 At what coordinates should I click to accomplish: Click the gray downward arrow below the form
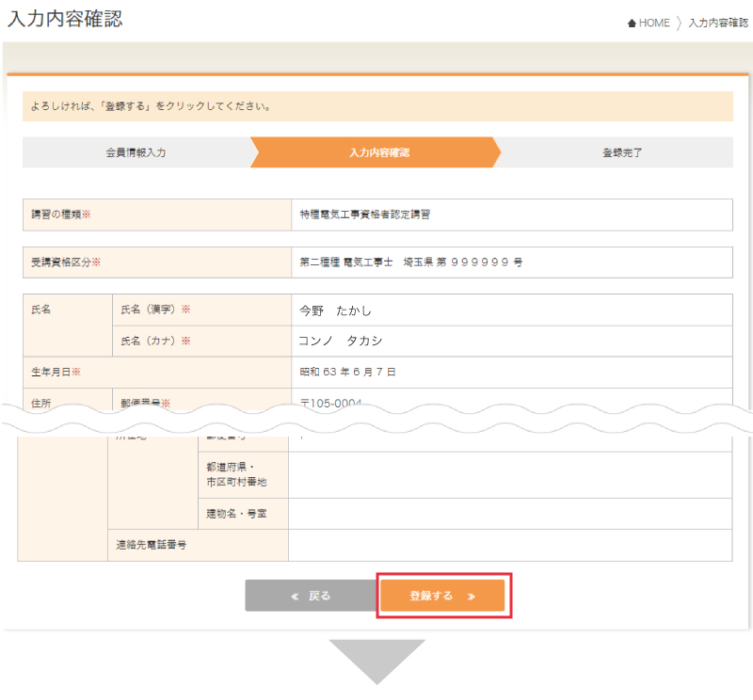tap(376, 661)
